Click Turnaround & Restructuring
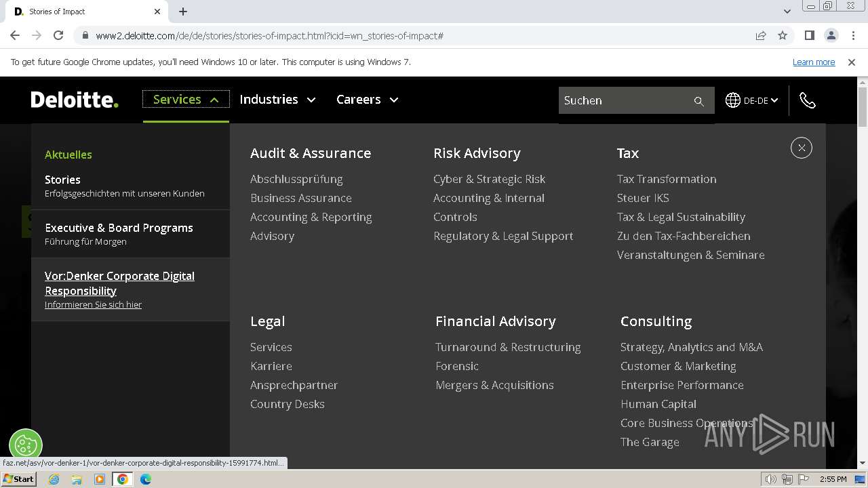The image size is (868, 488). 508,347
